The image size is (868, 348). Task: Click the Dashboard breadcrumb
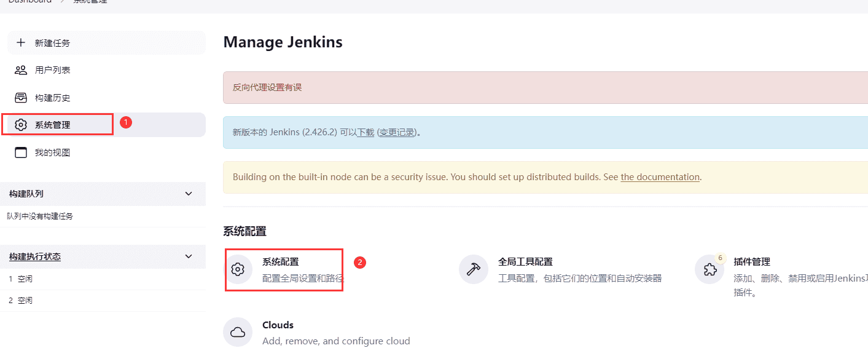pos(30,2)
